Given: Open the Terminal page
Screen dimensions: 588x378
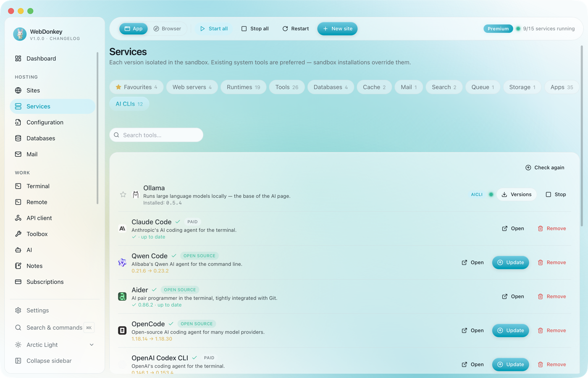Looking at the screenshot, I should point(52,186).
